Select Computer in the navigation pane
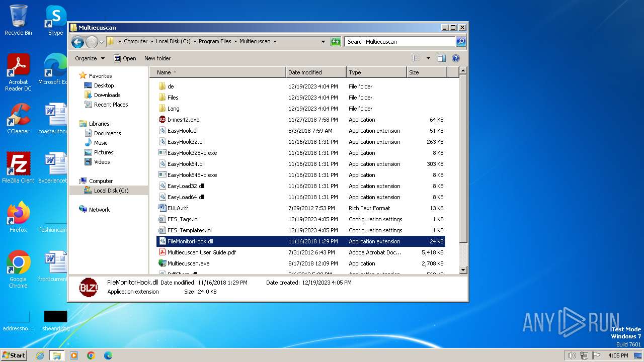 point(101,181)
